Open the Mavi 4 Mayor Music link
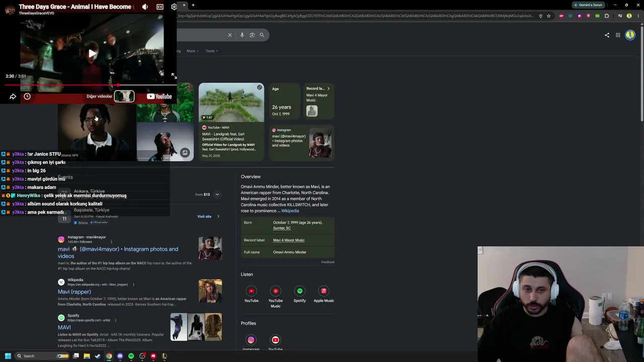 [x=289, y=240]
